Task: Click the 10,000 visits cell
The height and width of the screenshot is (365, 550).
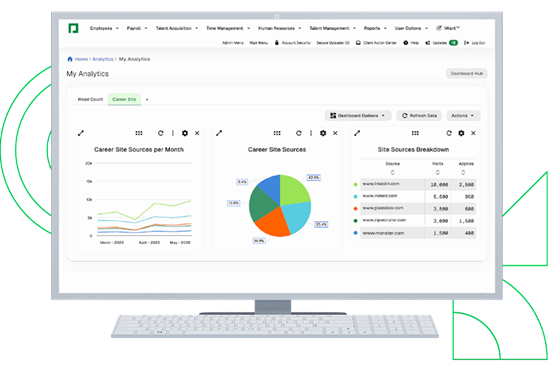Action: point(439,184)
